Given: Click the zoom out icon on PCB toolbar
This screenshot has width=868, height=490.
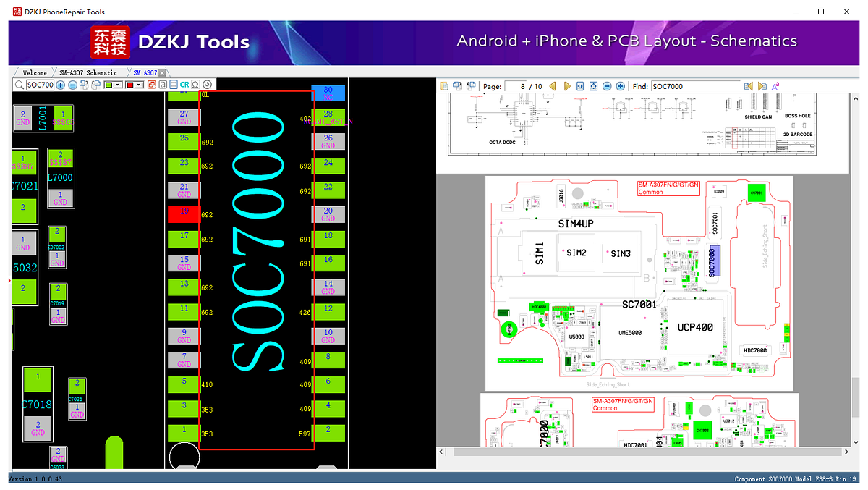Looking at the screenshot, I should coord(72,84).
